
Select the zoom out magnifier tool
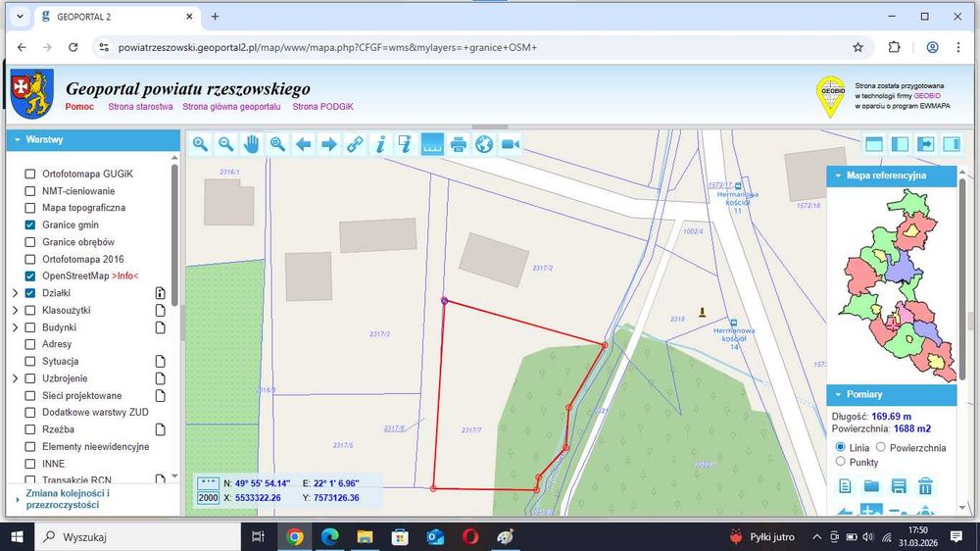pyautogui.click(x=225, y=144)
